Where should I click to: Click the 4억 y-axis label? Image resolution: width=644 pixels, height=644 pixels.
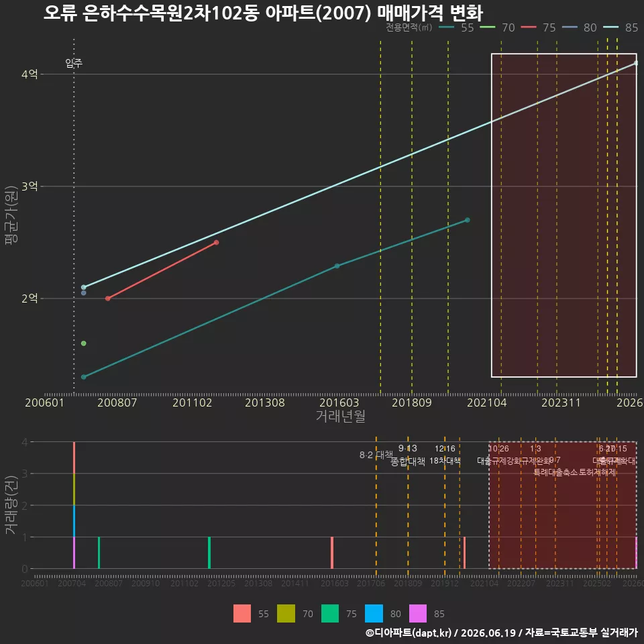tap(30, 74)
